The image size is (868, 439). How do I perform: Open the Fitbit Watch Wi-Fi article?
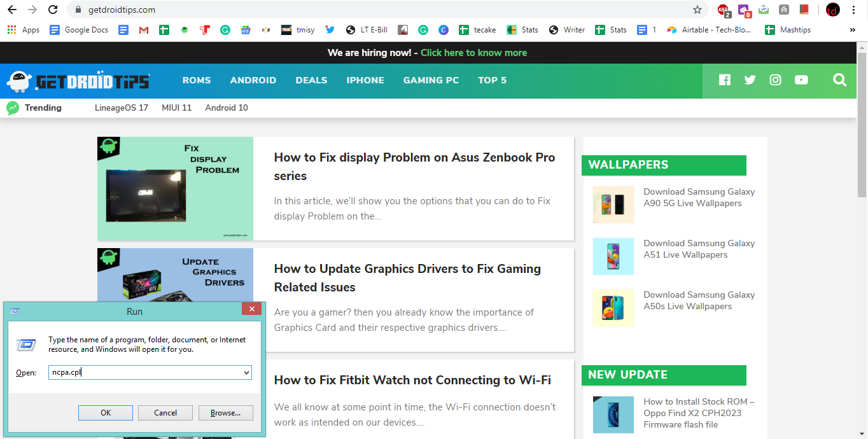[412, 380]
